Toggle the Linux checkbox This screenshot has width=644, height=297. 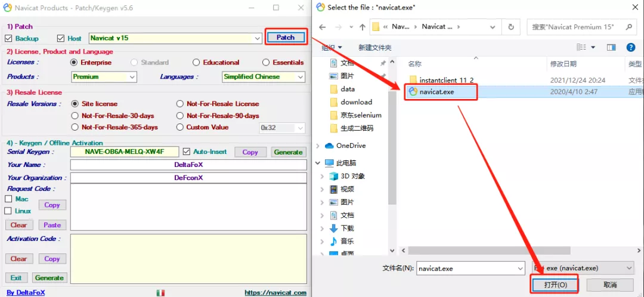click(8, 211)
